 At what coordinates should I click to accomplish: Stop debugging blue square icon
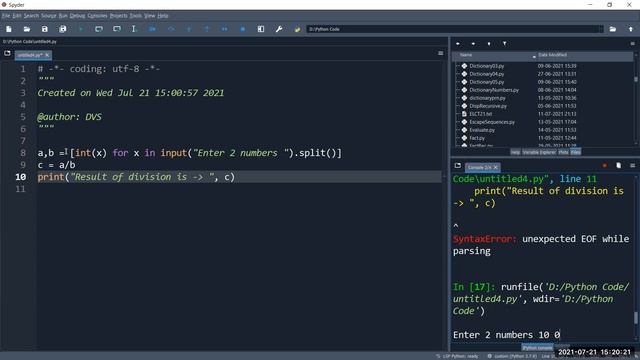coord(242,29)
